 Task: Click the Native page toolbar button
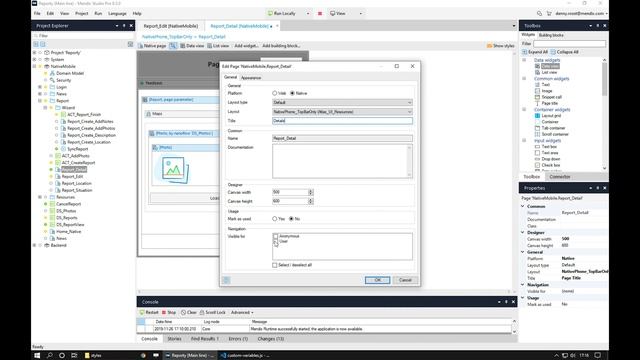coord(152,46)
